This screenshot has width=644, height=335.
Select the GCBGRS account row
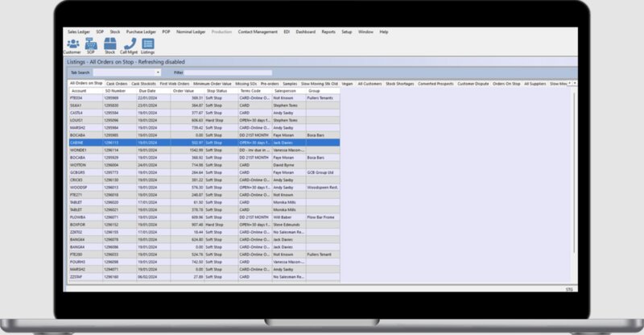tap(204, 172)
